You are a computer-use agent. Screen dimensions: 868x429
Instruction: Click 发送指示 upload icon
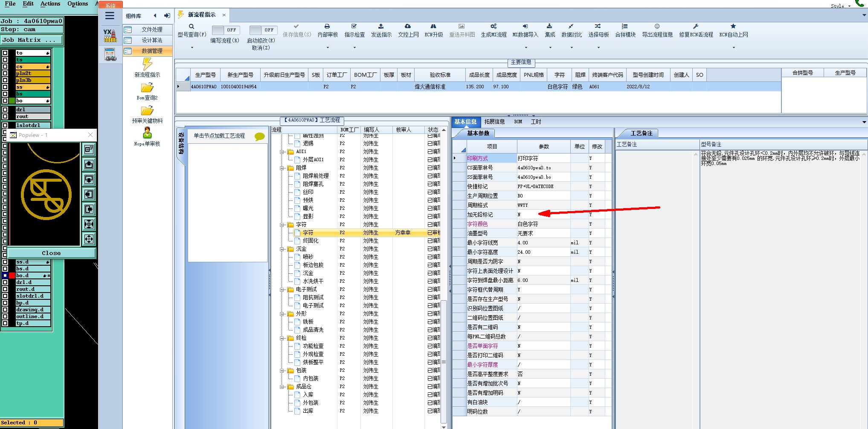(x=381, y=26)
